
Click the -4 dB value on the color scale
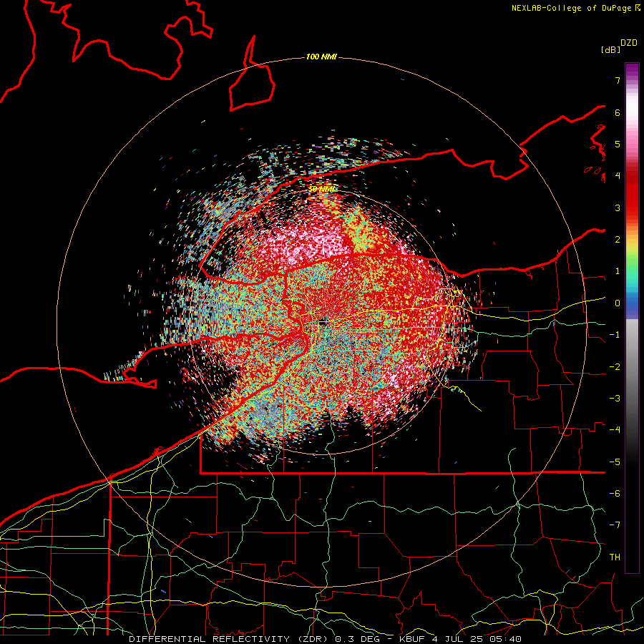[x=615, y=430]
